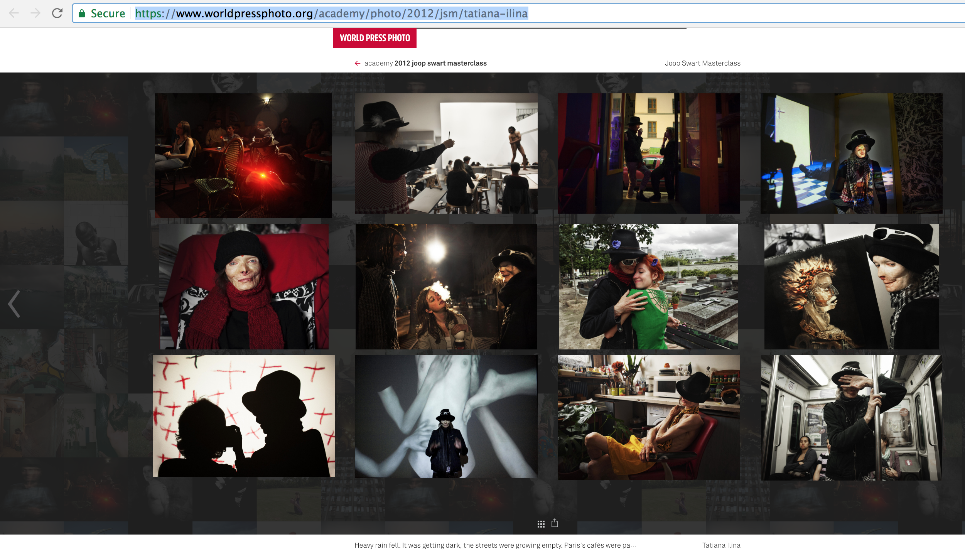Click the 'Heavy rain fell' caption text
This screenshot has height=560, width=965.
(x=495, y=545)
